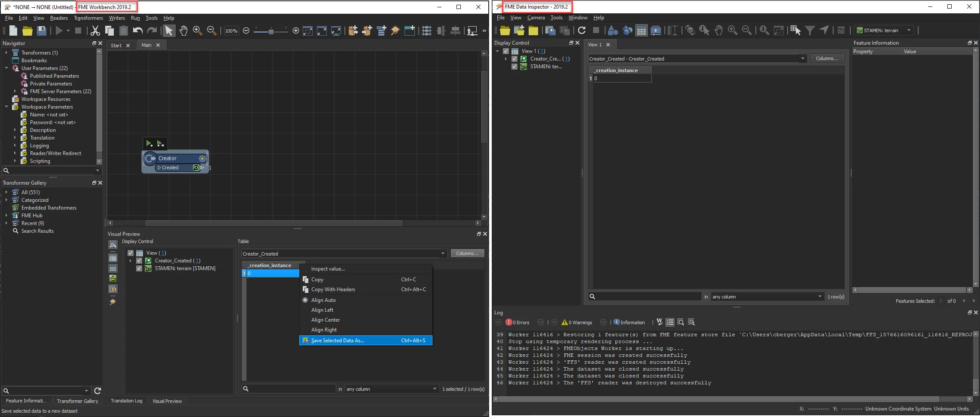Image resolution: width=980 pixels, height=417 pixels.
Task: Stop the translation in Workbench toolbar
Action: click(x=78, y=30)
